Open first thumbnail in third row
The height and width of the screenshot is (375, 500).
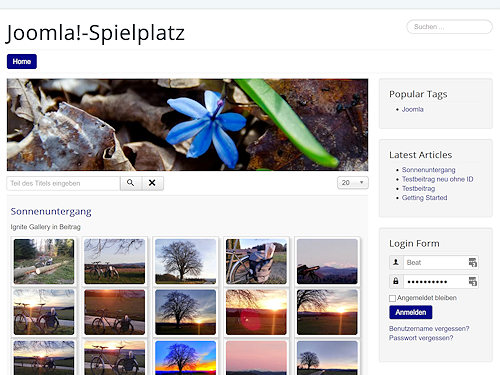44,358
